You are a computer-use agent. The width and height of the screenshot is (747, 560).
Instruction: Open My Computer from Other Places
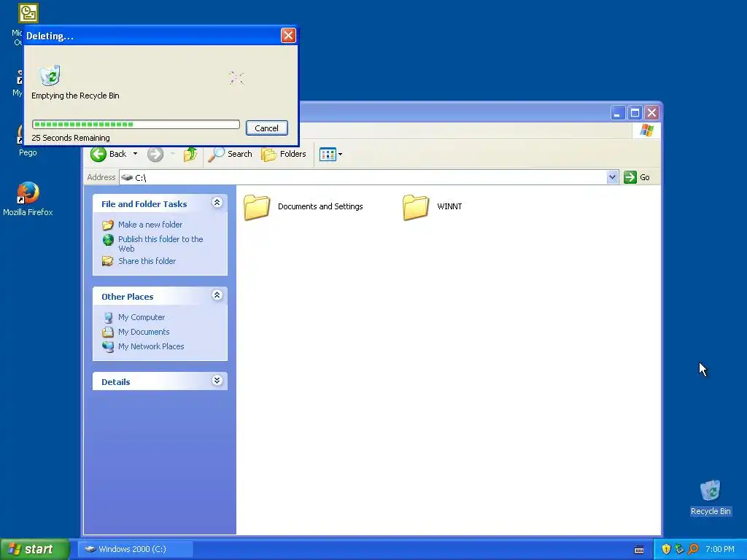(142, 317)
